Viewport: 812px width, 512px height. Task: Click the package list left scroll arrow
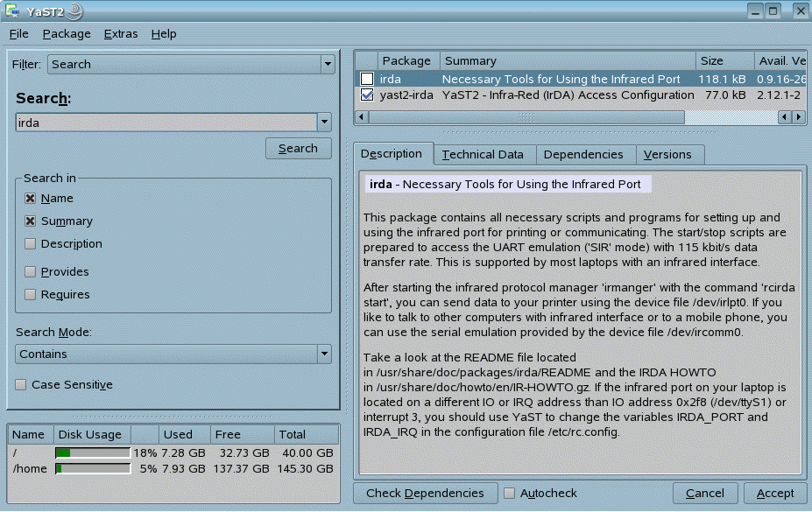pos(363,117)
